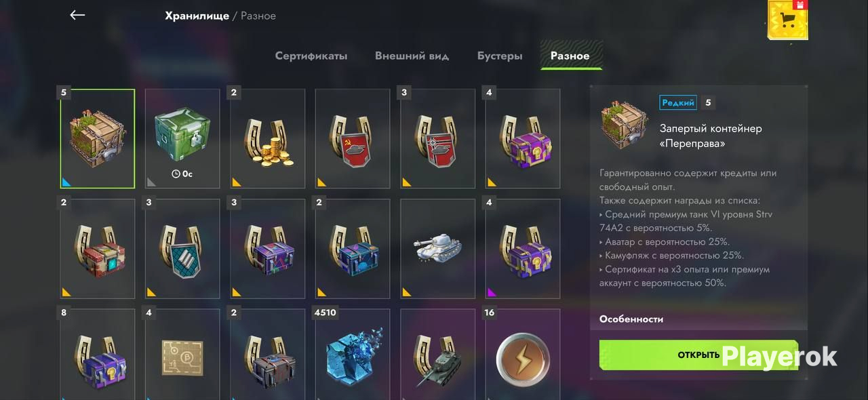The image size is (868, 400).
Task: Click the Хранилище breadcrumb link
Action: 196,16
